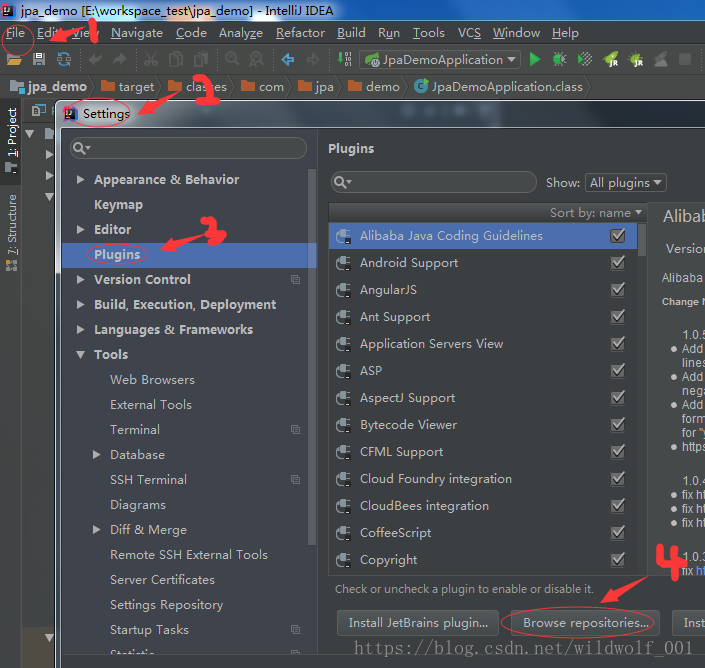Image resolution: width=705 pixels, height=668 pixels.
Task: Click the JRebel run rocket icon
Action: tap(611, 59)
